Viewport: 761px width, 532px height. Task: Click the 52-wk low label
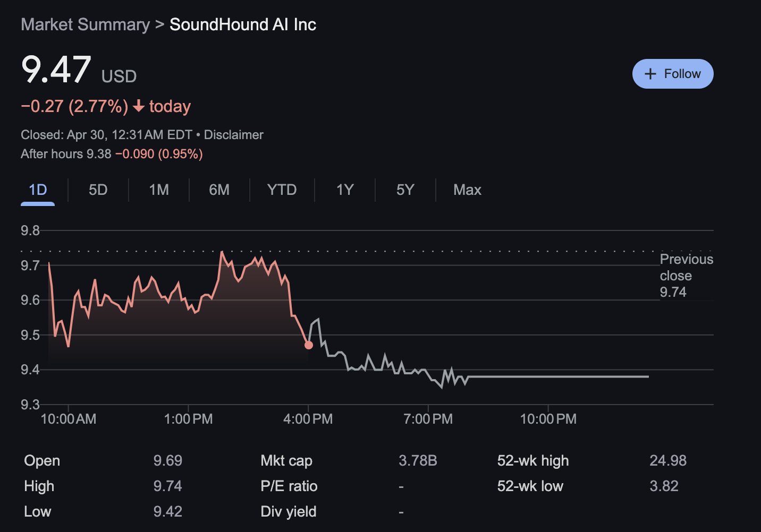tap(530, 486)
